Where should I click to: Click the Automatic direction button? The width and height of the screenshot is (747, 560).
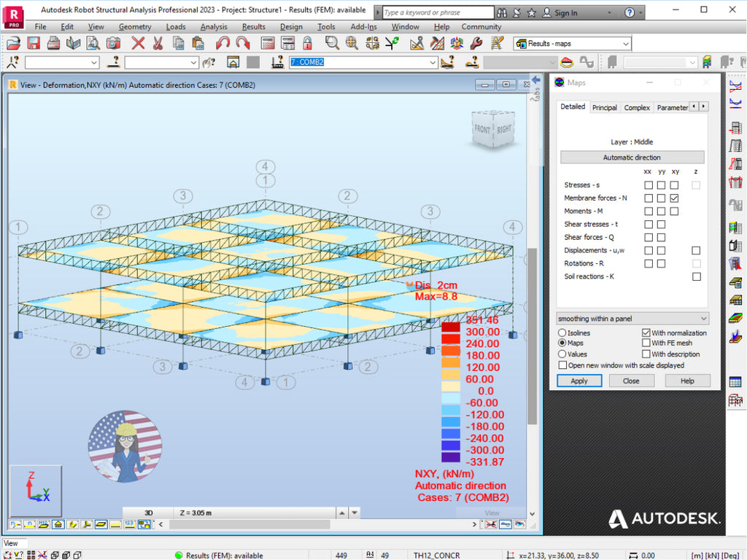tap(632, 156)
